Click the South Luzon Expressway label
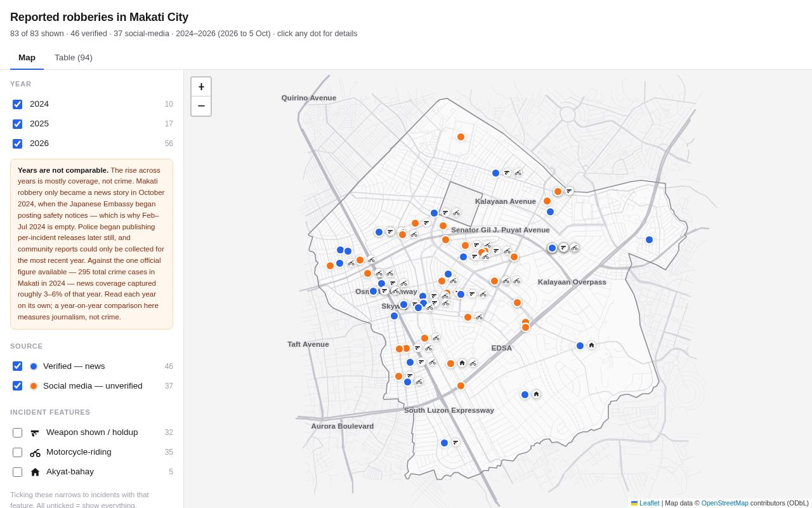 pyautogui.click(x=449, y=410)
